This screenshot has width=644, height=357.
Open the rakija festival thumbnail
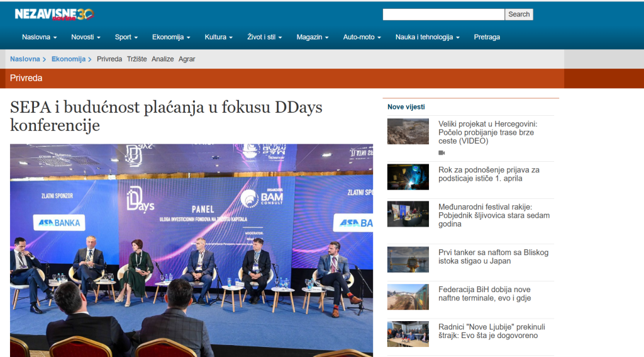(x=408, y=214)
